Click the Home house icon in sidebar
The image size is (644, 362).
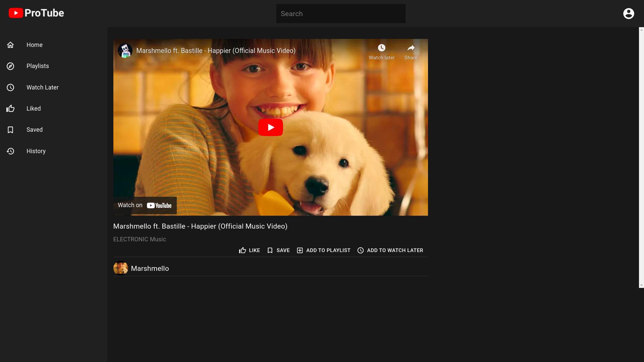coord(10,45)
